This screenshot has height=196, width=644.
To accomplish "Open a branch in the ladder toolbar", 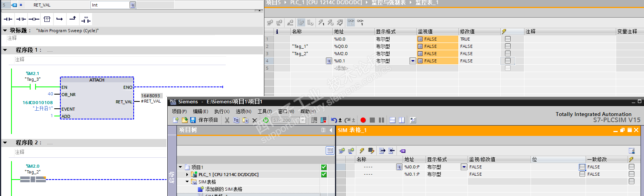I will click(x=60, y=19).
